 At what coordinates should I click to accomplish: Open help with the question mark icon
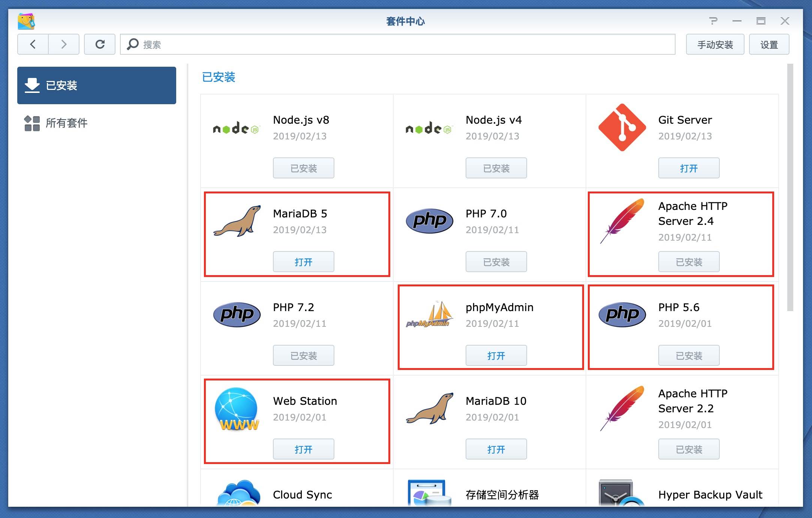click(713, 21)
